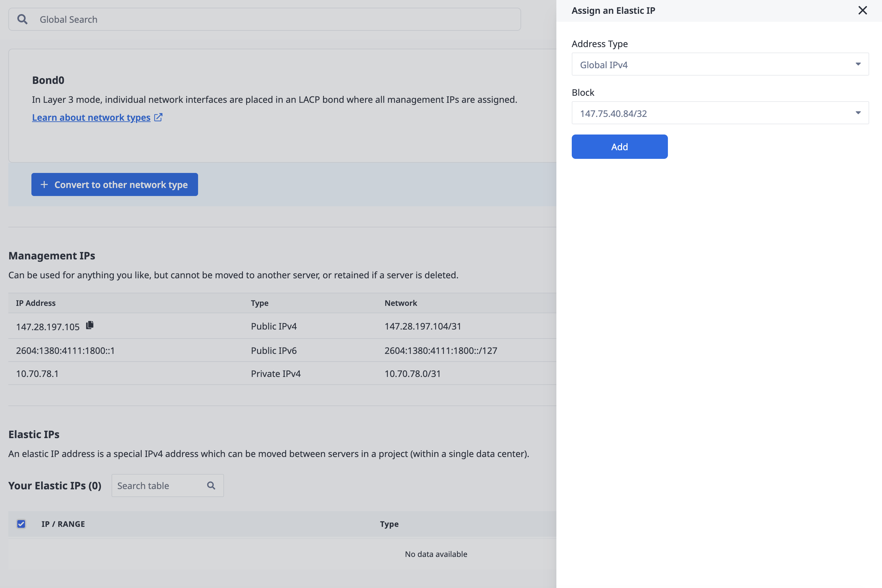The height and width of the screenshot is (588, 882).
Task: Click the No data available message
Action: click(x=436, y=554)
